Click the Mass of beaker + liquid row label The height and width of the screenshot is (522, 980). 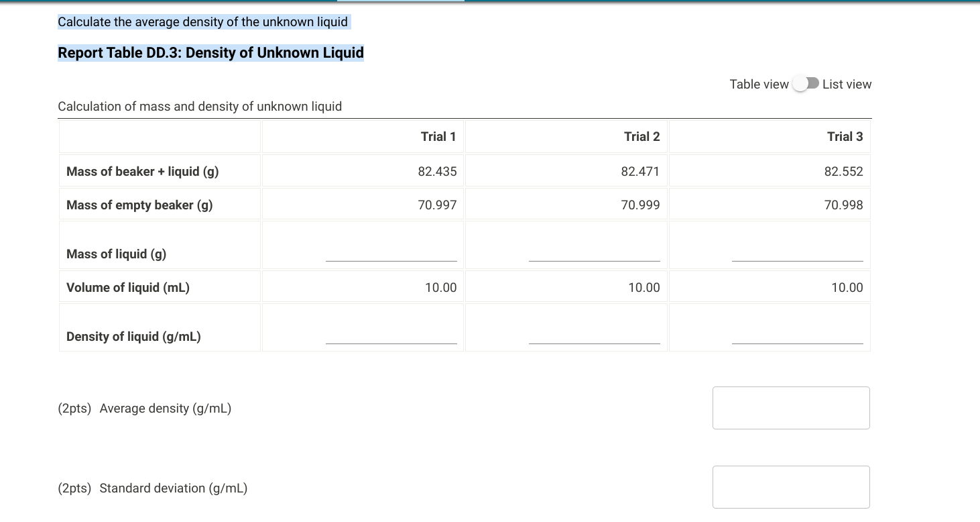[141, 171]
